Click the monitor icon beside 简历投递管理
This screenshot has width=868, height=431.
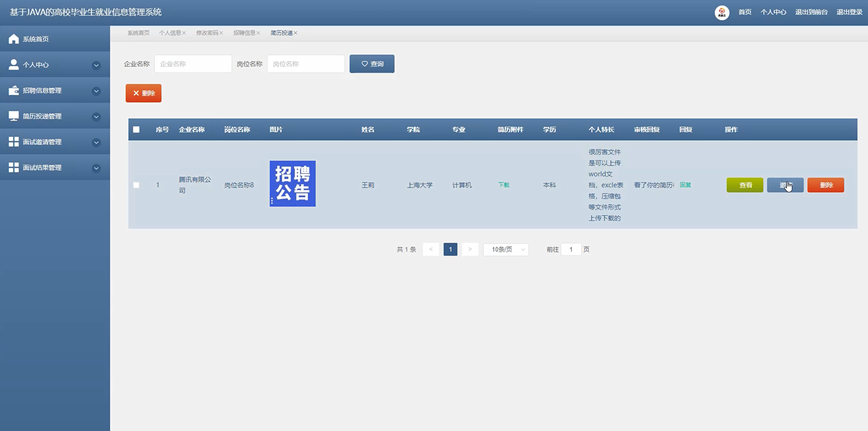pyautogui.click(x=14, y=116)
